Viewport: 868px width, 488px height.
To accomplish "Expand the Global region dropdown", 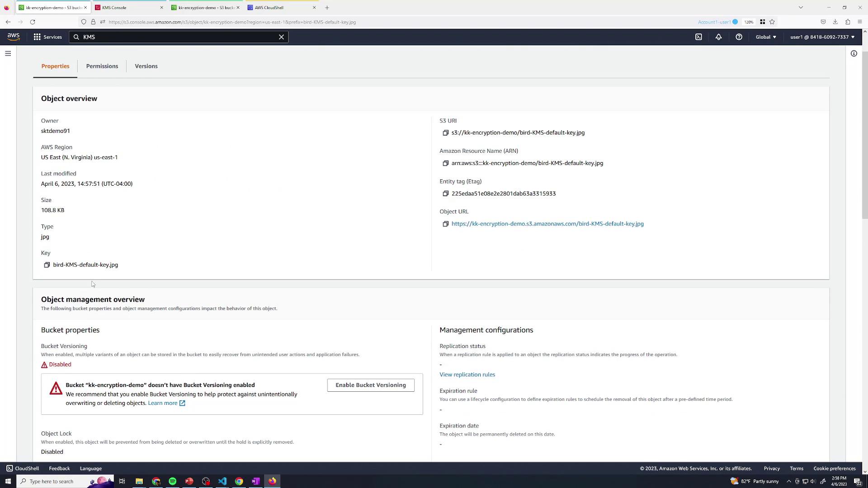I will 765,37.
